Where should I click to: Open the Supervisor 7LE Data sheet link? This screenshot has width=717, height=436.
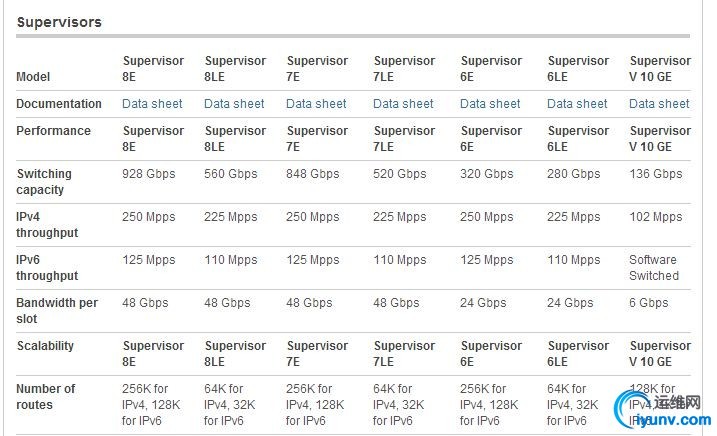click(x=403, y=104)
